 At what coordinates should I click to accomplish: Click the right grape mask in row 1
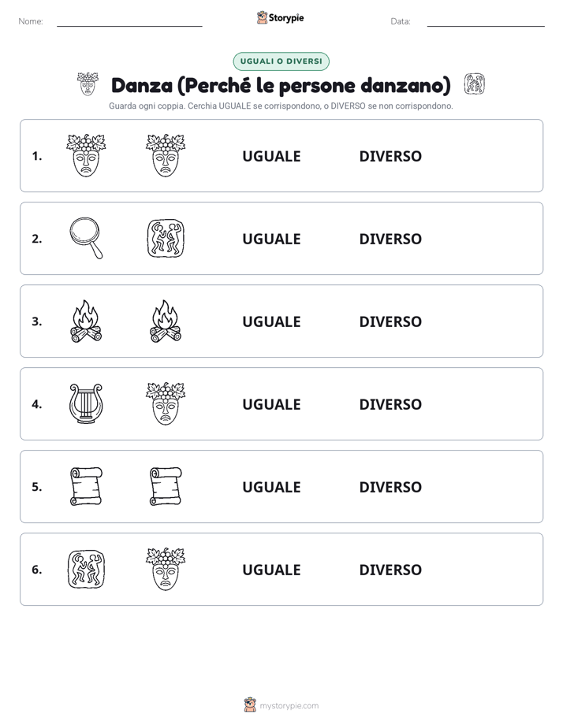coord(166,155)
